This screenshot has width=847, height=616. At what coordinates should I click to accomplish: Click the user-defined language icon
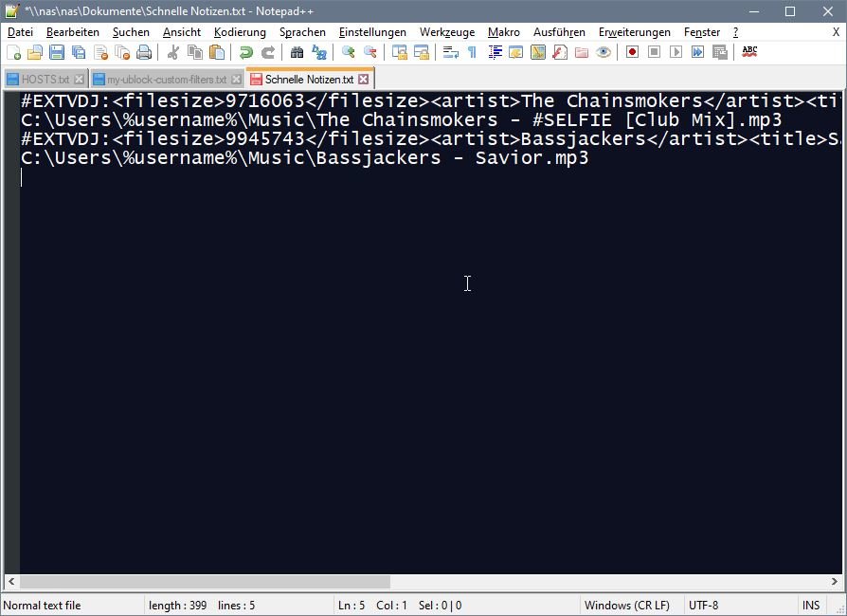point(515,52)
